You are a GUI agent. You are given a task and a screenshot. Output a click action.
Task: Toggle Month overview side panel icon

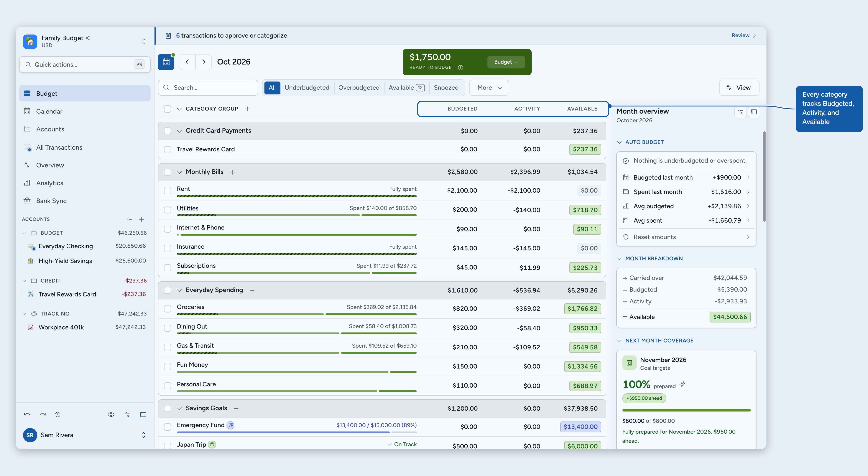click(x=754, y=112)
